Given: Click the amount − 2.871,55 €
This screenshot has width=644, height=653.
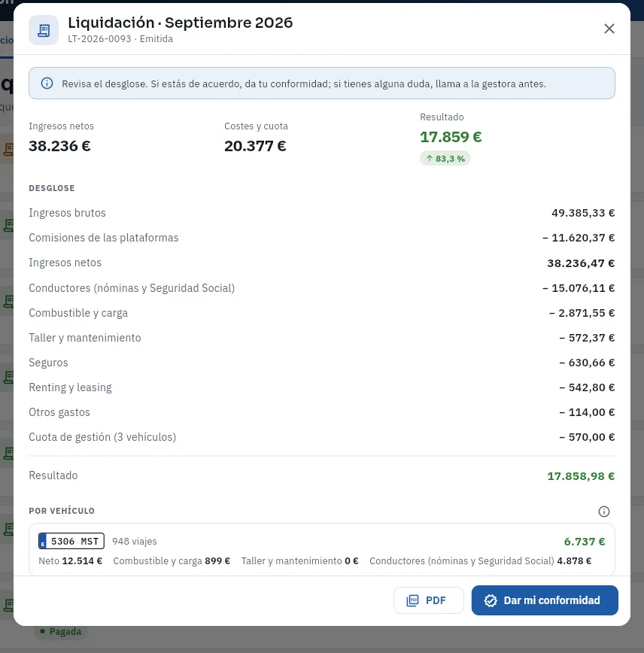Looking at the screenshot, I should point(582,313).
